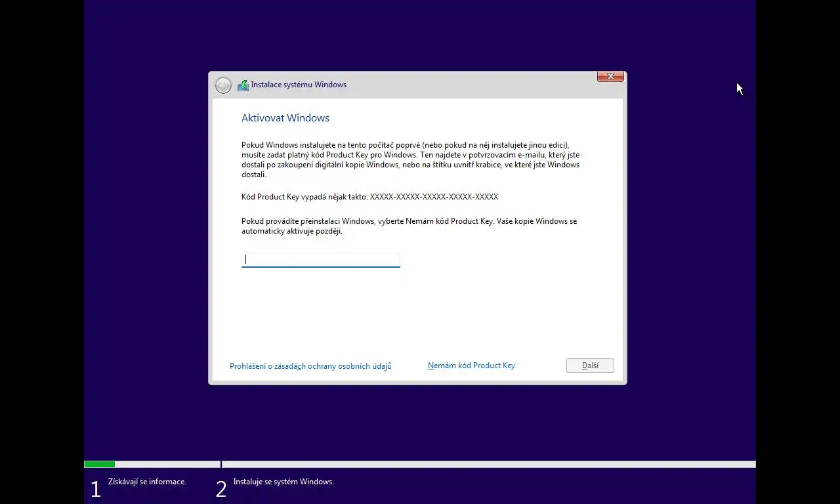The width and height of the screenshot is (840, 504).
Task: Open Prohlášení o zásadách ochrany osobních údajů link
Action: click(x=310, y=366)
